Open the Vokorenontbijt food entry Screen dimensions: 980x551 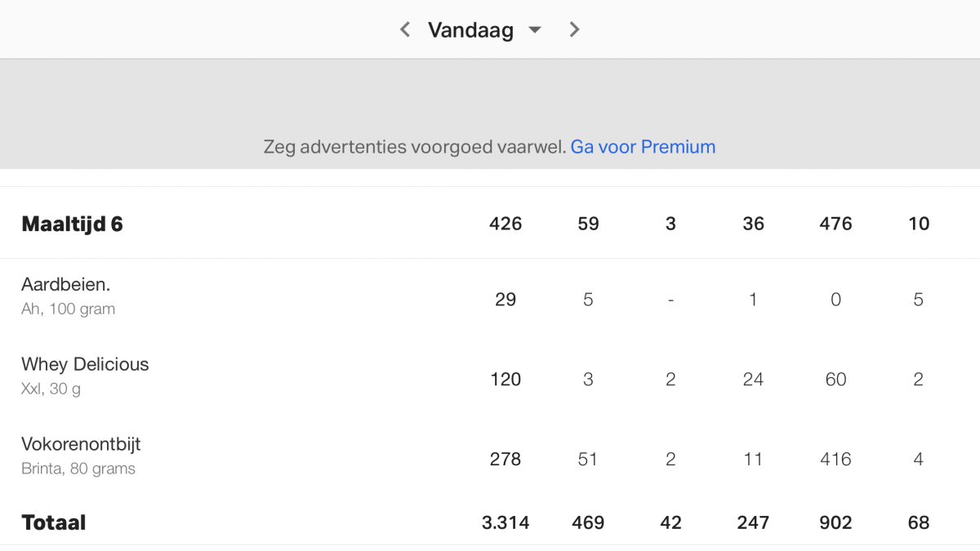pos(81,444)
